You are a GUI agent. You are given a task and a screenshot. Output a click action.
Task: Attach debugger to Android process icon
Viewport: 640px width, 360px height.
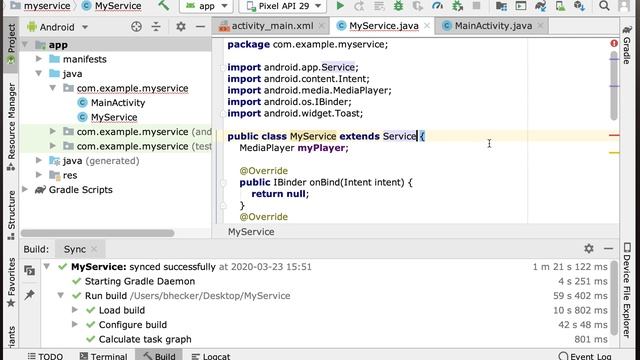[x=457, y=6]
